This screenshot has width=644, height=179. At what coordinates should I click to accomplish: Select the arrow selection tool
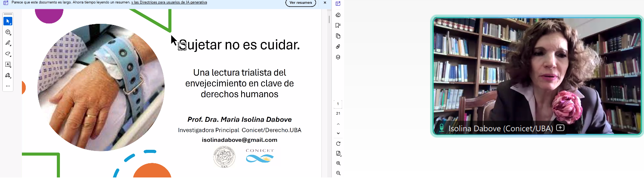8,21
